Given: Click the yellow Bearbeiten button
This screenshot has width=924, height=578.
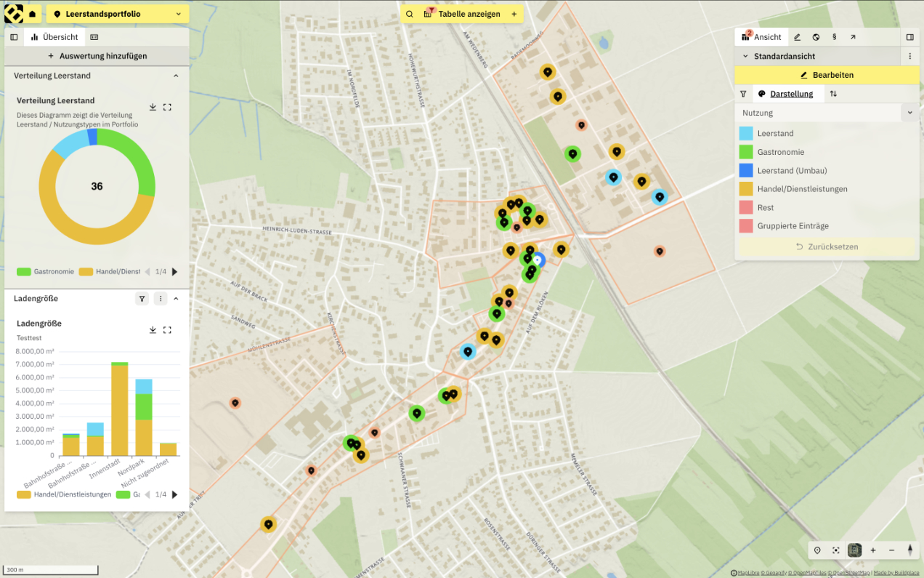Looking at the screenshot, I should click(827, 75).
